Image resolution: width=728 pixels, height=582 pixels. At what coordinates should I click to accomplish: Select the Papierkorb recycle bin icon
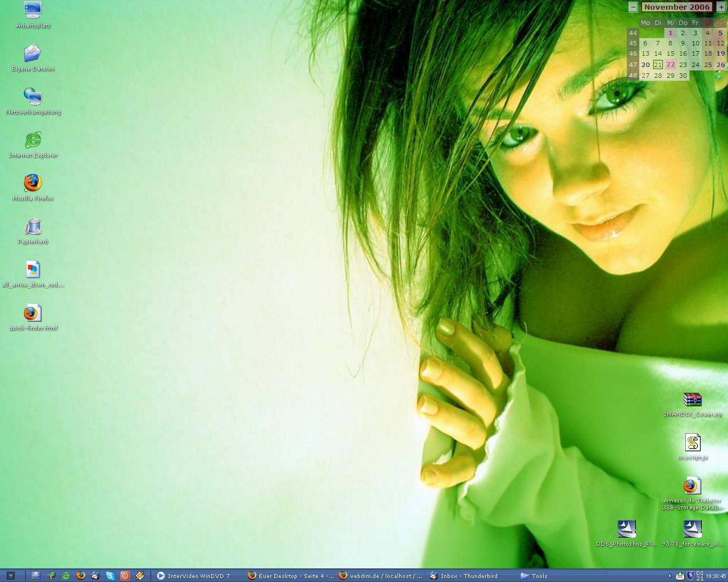click(x=33, y=227)
